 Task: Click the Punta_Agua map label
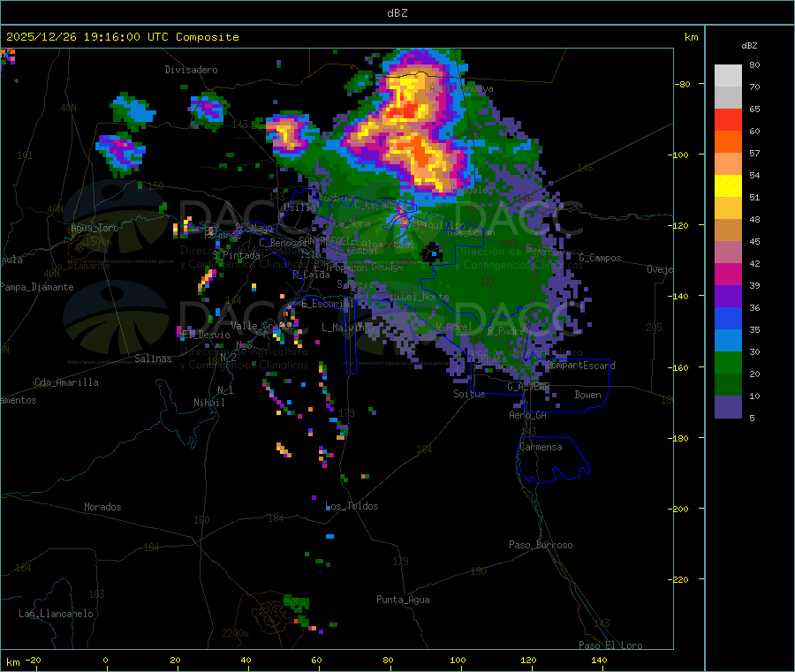(403, 600)
